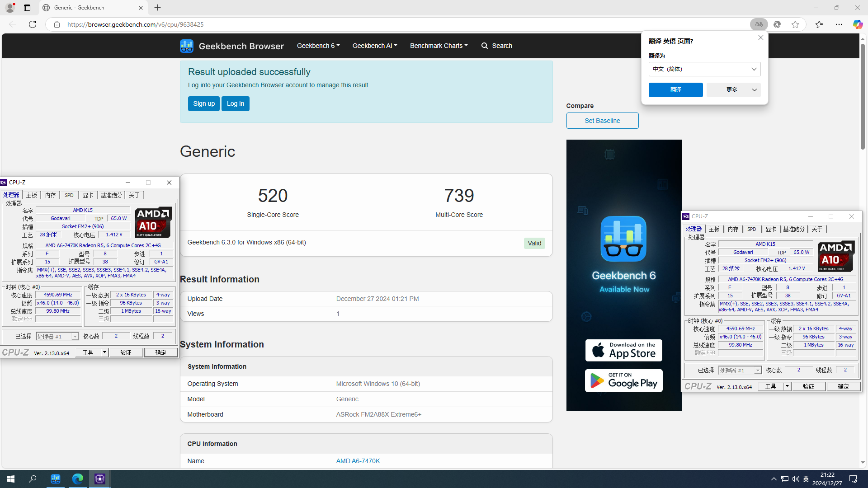Open browser profile avatar icon
The width and height of the screenshot is (868, 488).
tap(9, 8)
